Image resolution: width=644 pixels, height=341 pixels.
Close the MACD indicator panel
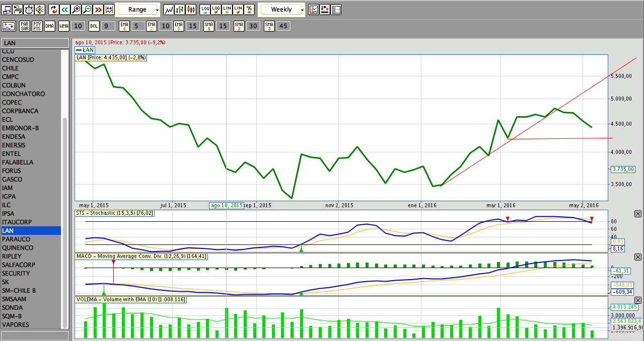[638, 257]
